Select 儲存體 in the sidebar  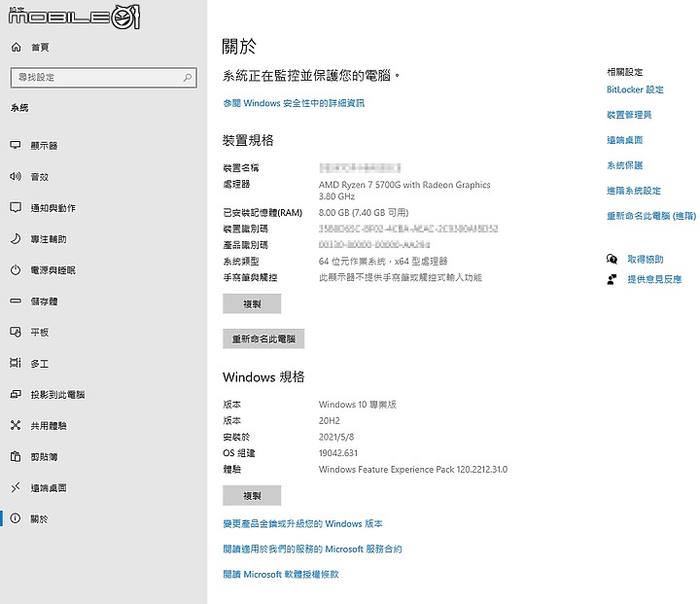click(44, 302)
